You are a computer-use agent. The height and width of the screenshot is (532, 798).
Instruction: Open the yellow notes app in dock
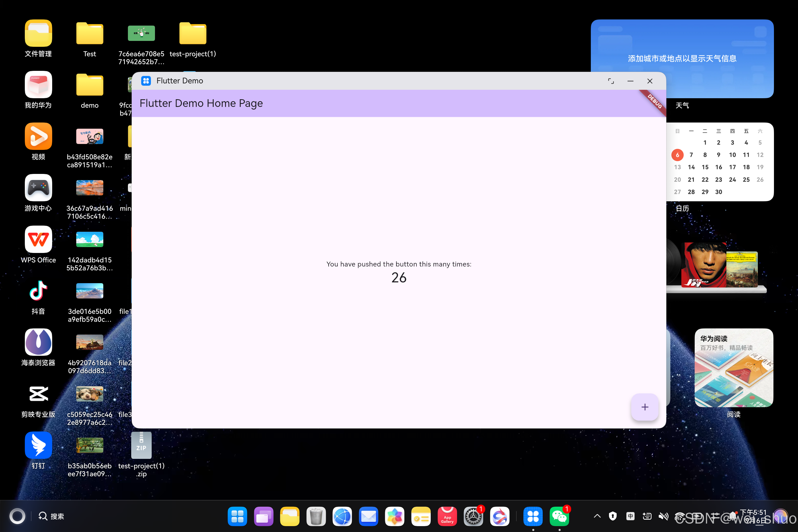[421, 516]
